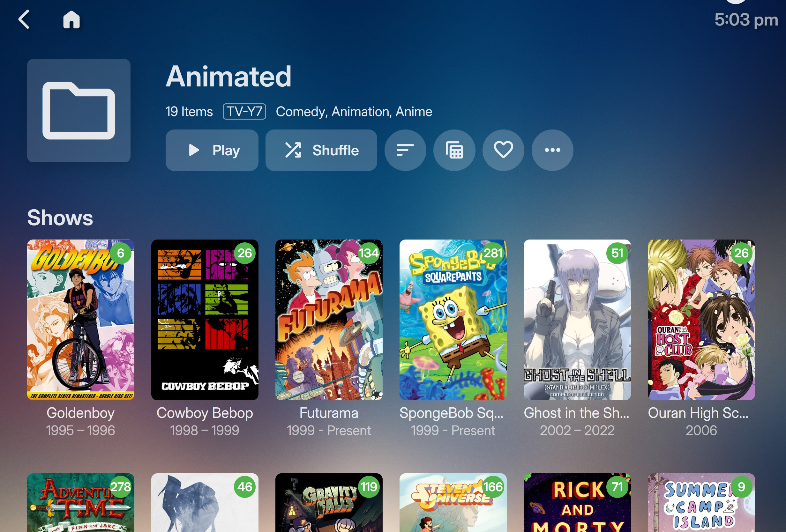
Task: Select Ghost in the Shell poster
Action: tap(577, 320)
